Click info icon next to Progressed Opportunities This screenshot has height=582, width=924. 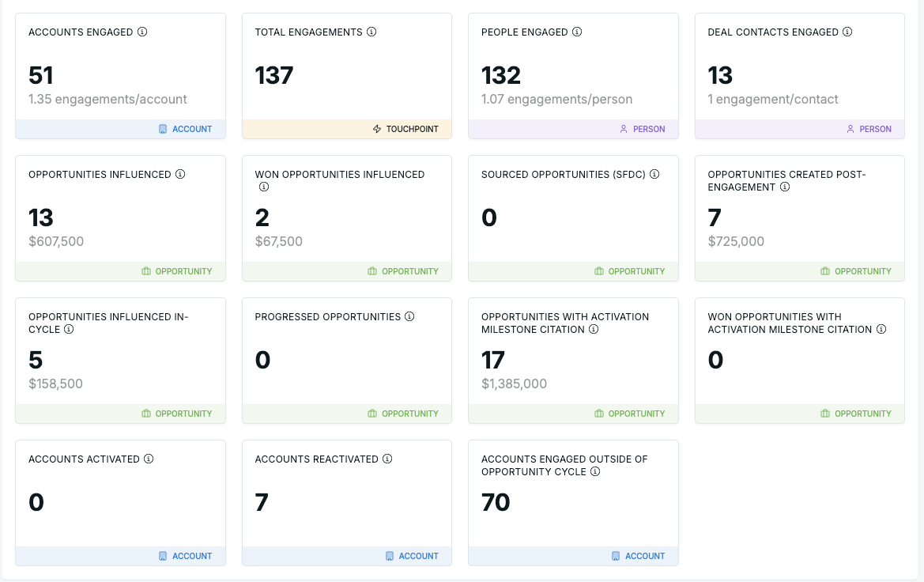point(409,316)
